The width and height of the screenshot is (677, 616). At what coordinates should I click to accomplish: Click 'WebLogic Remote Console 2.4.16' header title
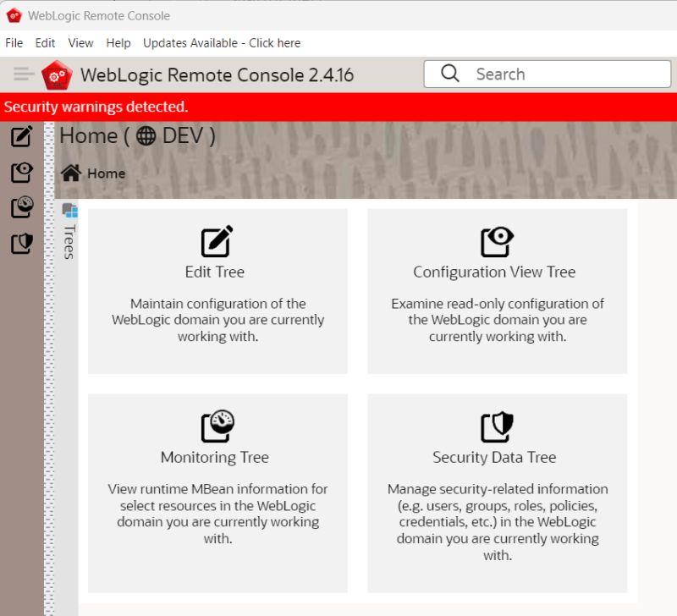click(x=217, y=75)
